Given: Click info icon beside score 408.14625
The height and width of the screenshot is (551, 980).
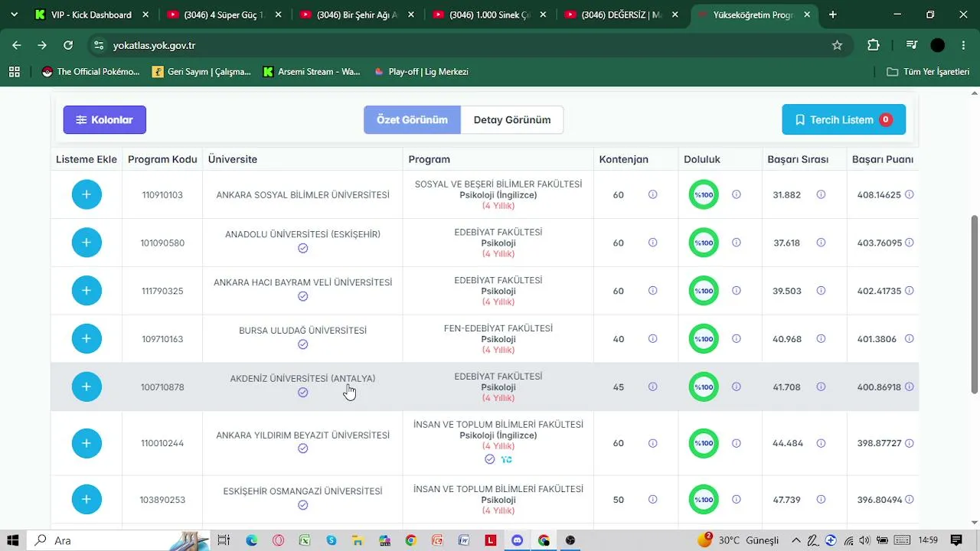Looking at the screenshot, I should click(910, 194).
